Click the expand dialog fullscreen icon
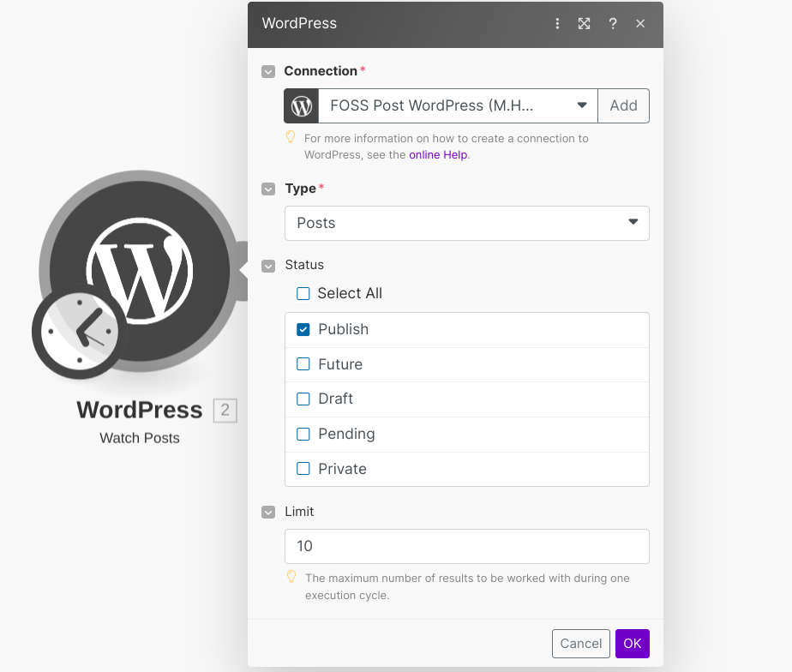Screen dimensions: 792x672 (x=585, y=24)
